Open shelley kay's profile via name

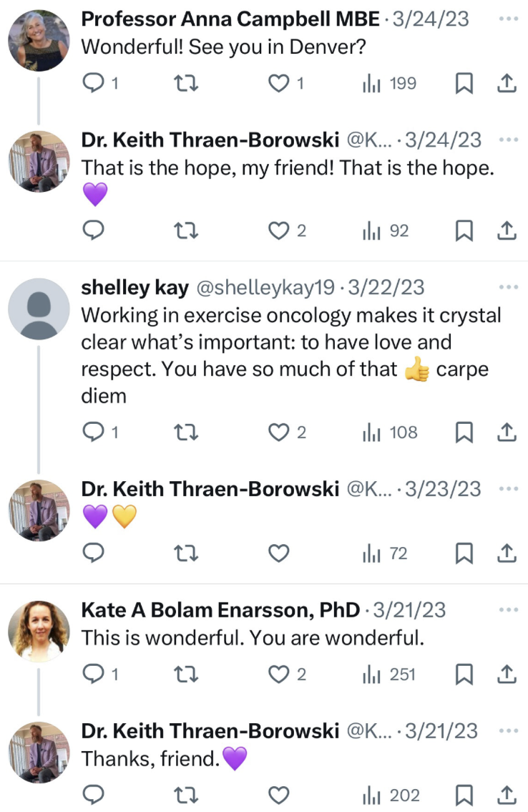[135, 287]
